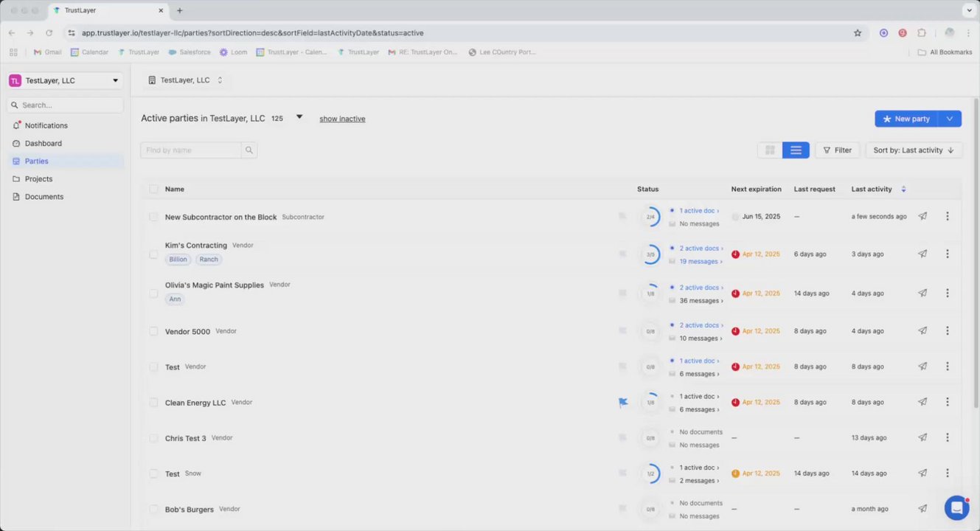Screen dimensions: 980x531
Task: Click send icon for Bob's Burgers
Action: tap(922, 508)
